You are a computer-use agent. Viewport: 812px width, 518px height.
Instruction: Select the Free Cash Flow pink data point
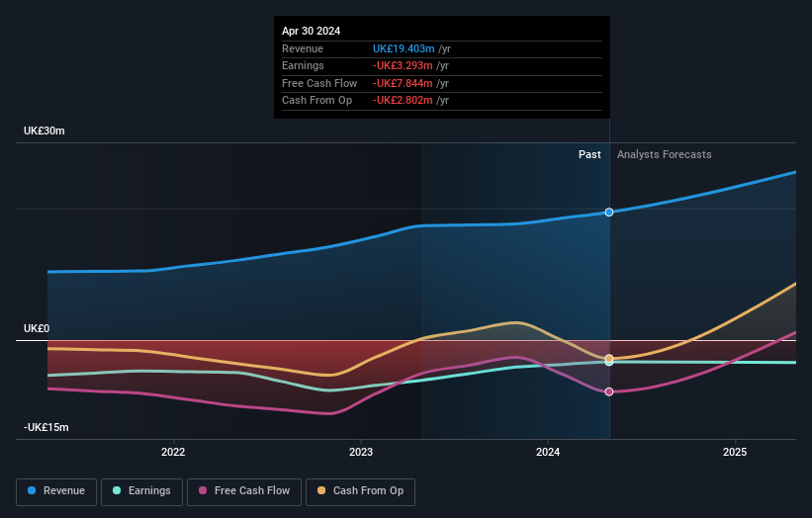[x=609, y=391]
